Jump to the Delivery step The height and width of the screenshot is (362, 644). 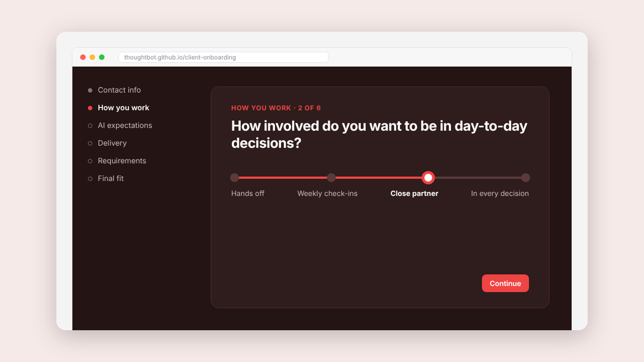(x=107, y=143)
